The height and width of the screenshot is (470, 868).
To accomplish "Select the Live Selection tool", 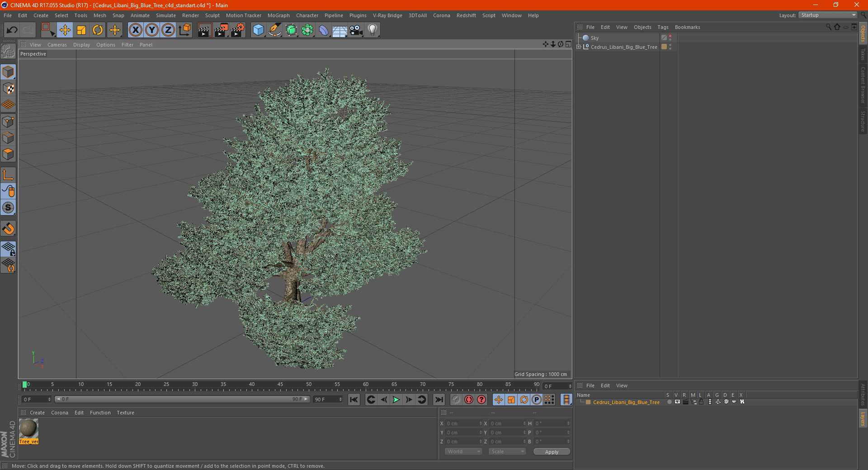I will click(48, 30).
